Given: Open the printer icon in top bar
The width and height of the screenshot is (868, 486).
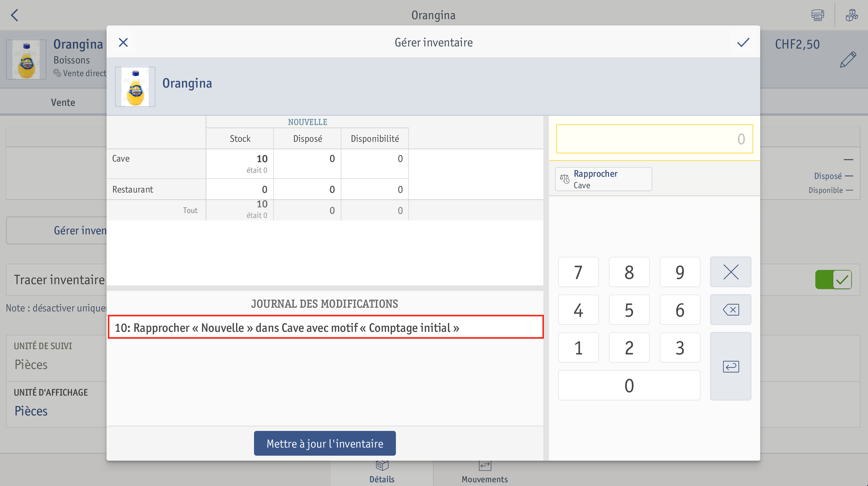Looking at the screenshot, I should click(818, 15).
